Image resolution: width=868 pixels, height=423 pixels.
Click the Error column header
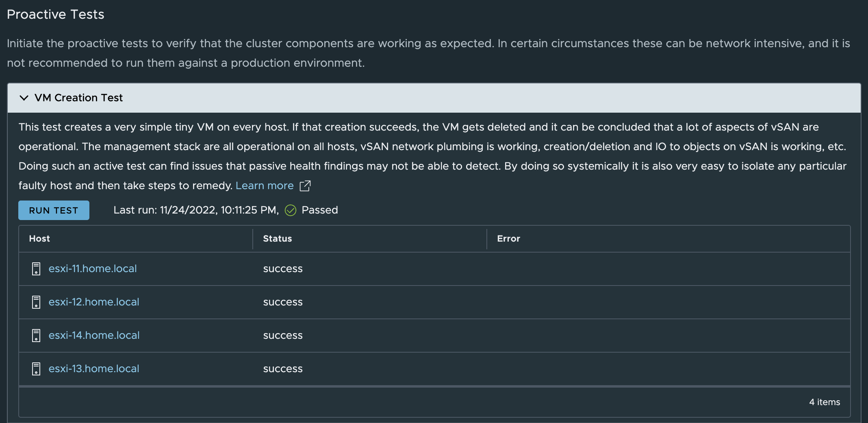pos(508,239)
